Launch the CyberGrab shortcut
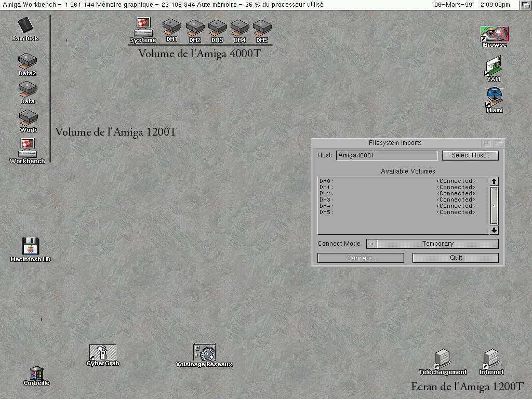The image size is (532, 399). [103, 355]
